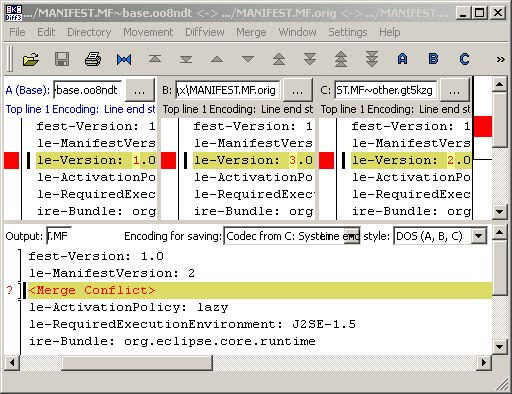Save merge result with floppy disk icon
The image size is (512, 394).
(62, 59)
